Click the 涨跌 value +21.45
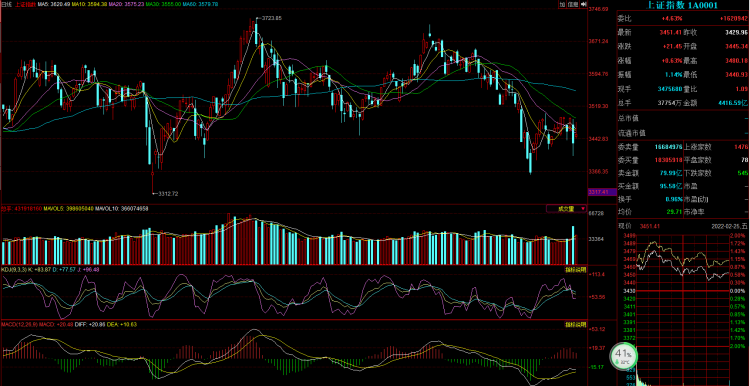750x386 pixels. 672,46
